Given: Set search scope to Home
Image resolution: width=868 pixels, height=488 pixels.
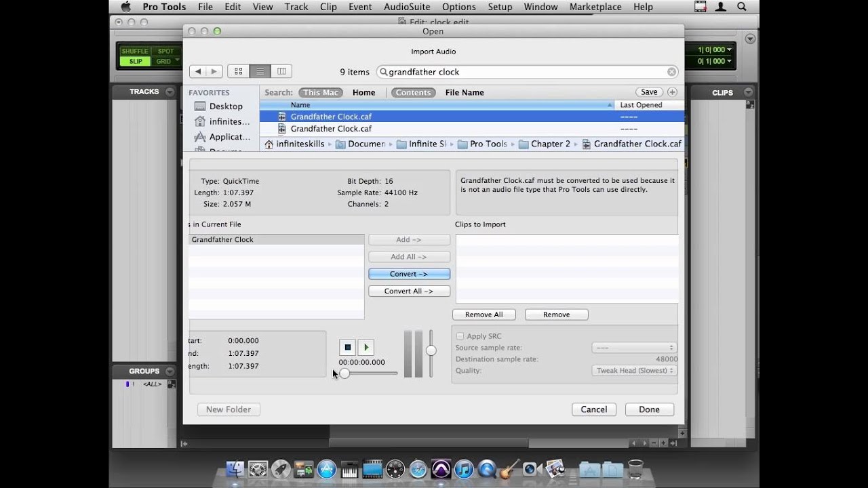Looking at the screenshot, I should coord(363,92).
